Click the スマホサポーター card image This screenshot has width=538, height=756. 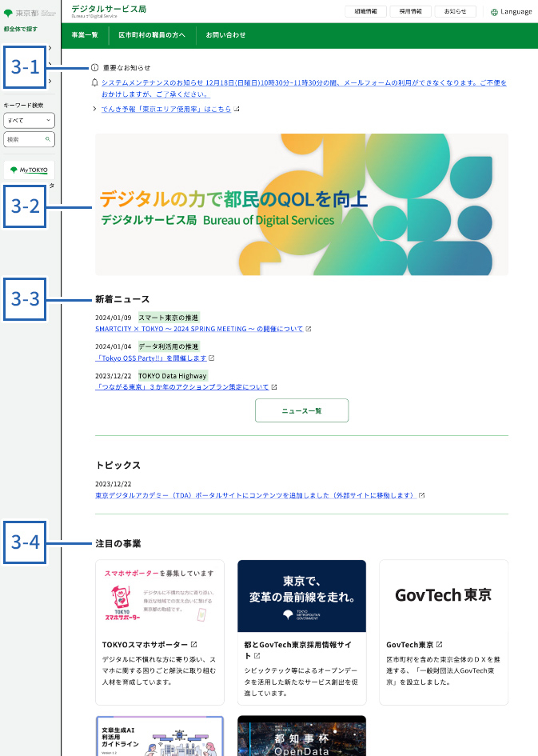[160, 596]
